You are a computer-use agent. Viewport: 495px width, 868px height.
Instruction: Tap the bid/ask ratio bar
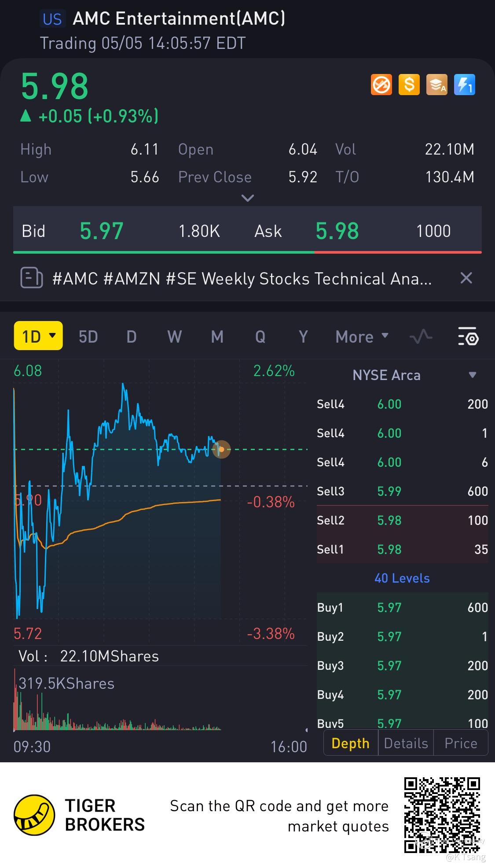[247, 252]
